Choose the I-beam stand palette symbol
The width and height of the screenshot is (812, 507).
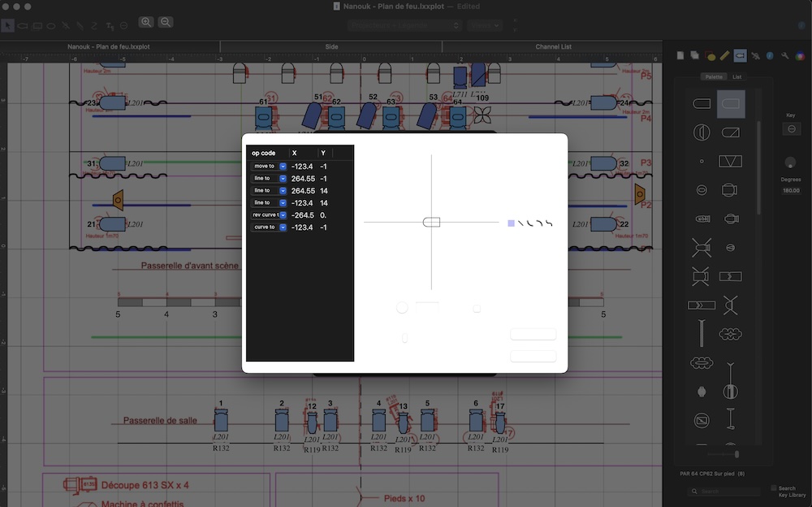click(x=730, y=419)
